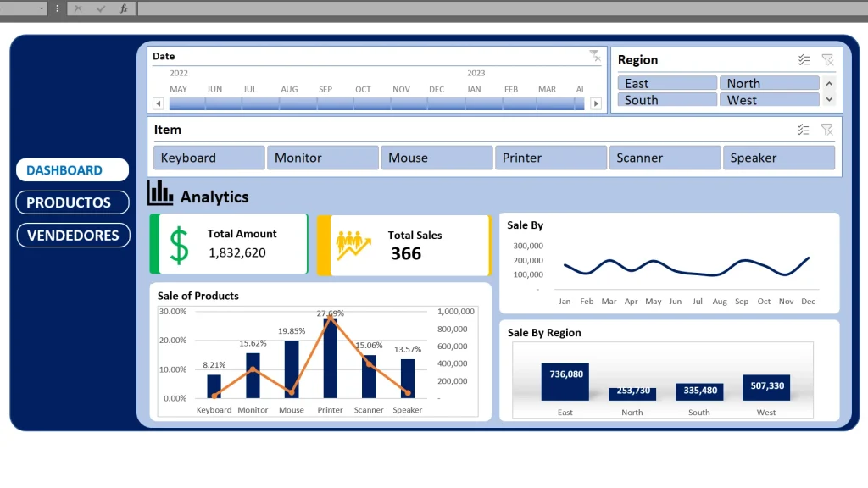The height and width of the screenshot is (488, 868).
Task: Clear the Region slicer filter
Action: tap(827, 59)
